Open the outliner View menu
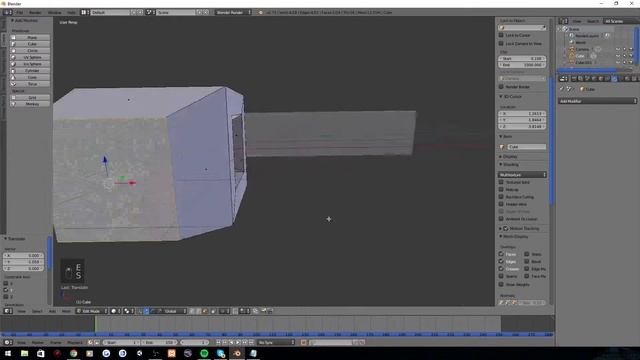This screenshot has height=360, width=640. pyautogui.click(x=577, y=21)
